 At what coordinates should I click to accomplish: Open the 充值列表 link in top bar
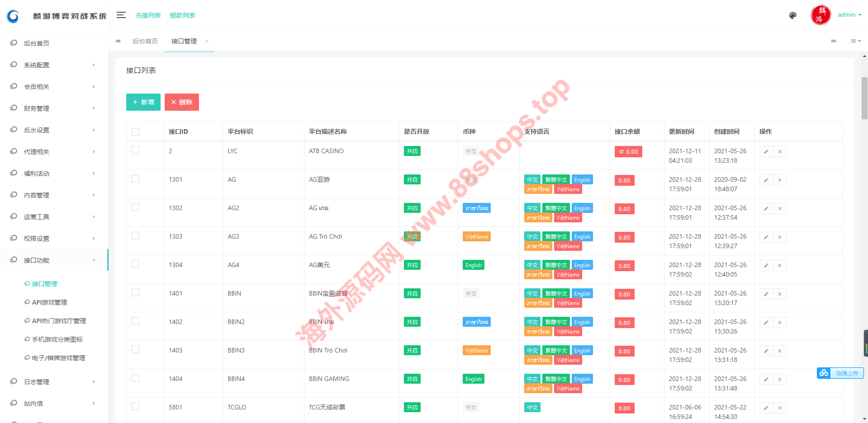point(148,15)
